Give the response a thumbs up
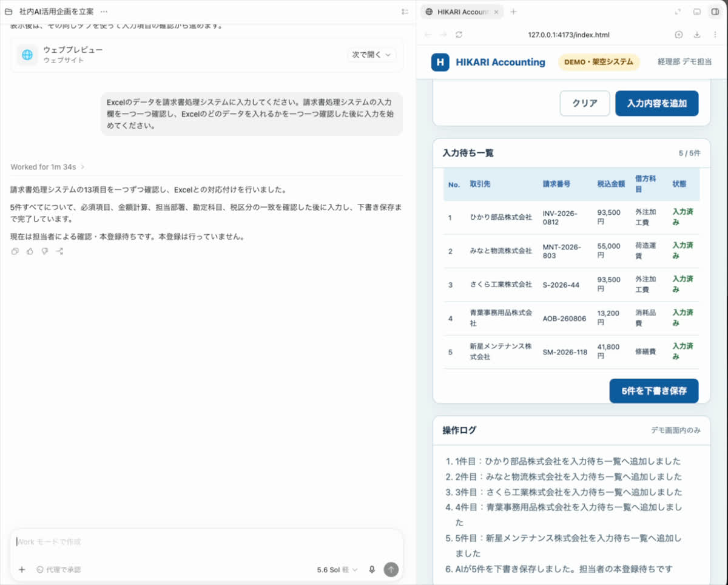 pyautogui.click(x=30, y=251)
